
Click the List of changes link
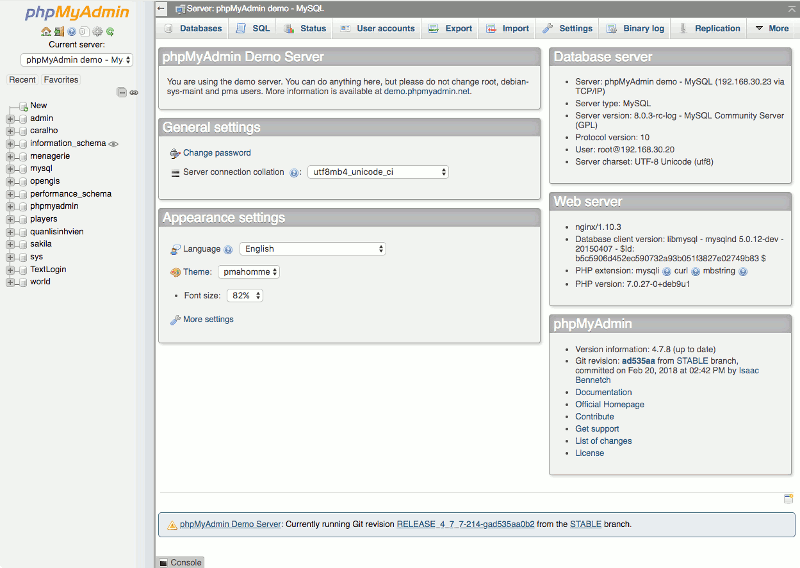pyautogui.click(x=604, y=441)
